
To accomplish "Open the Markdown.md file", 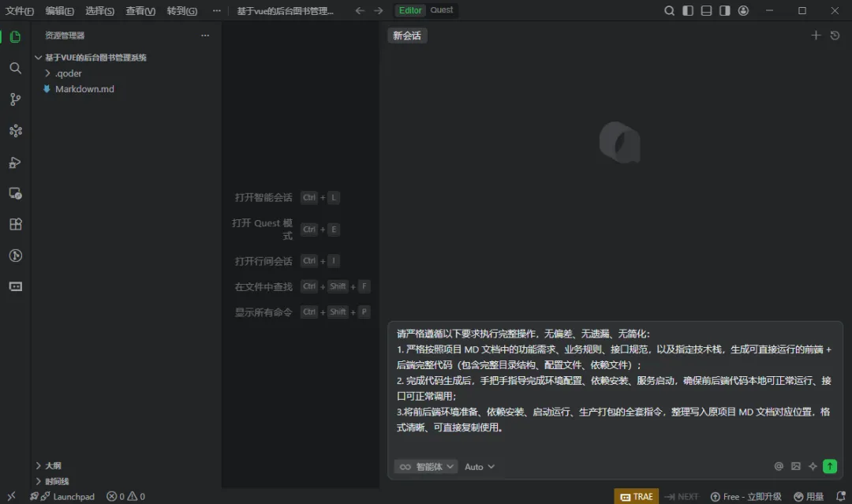I will pos(83,88).
